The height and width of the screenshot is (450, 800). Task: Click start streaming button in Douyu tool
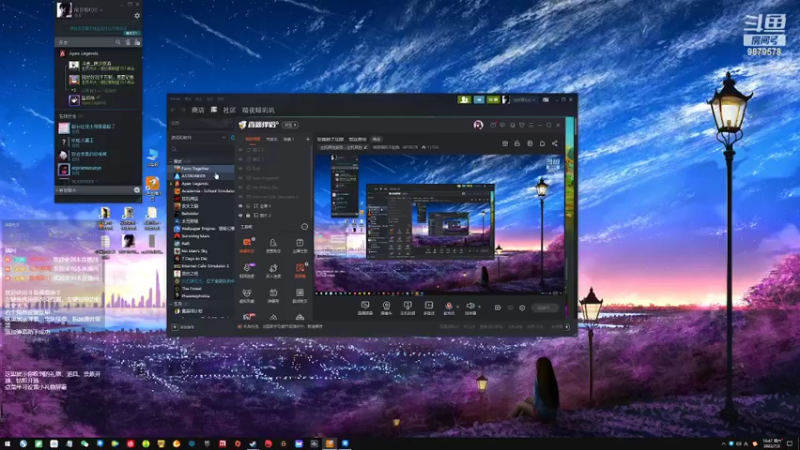544,308
